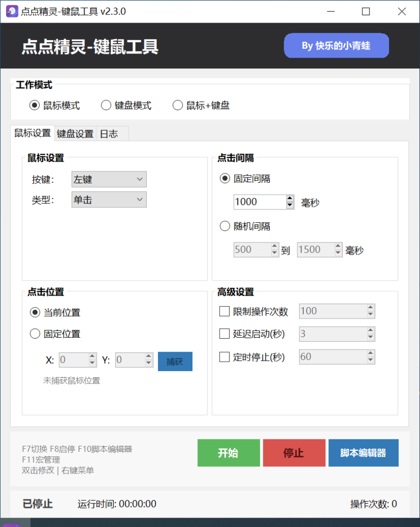This screenshot has height=527, width=420.
Task: Click inside the X coordinate input field
Action: [74, 360]
